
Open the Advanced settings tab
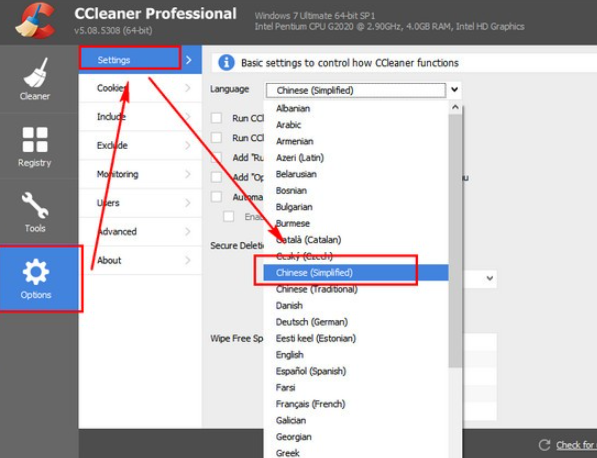140,231
